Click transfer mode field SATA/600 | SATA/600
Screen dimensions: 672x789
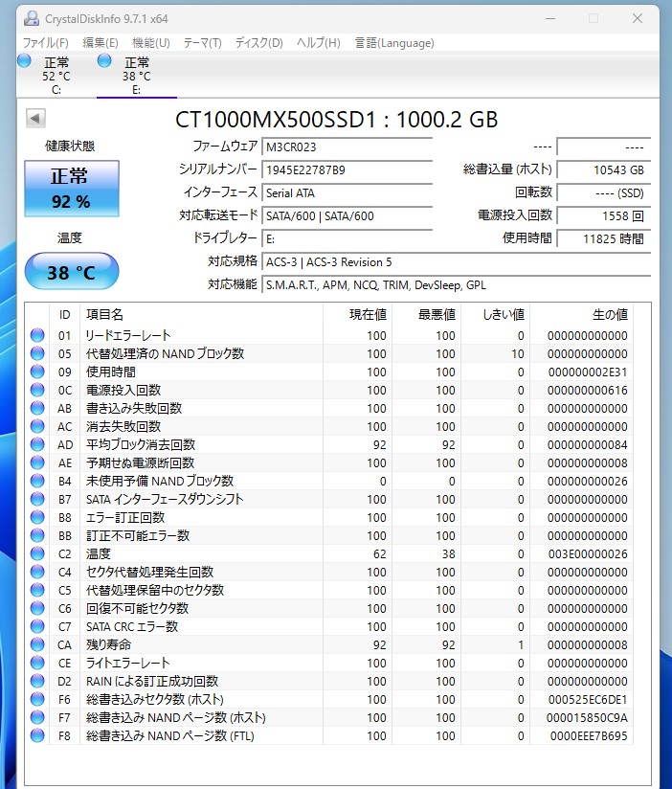347,216
